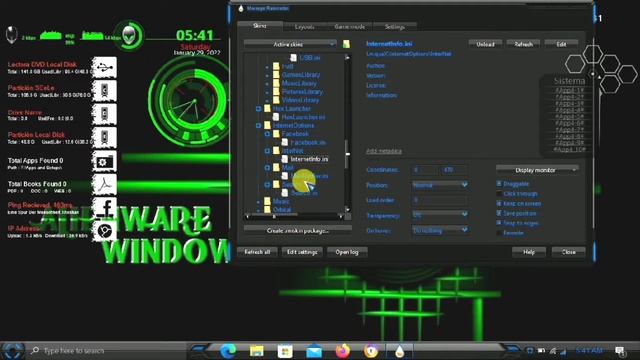Switch to the Settings tab
Screen dimensions: 640x360
pos(395,27)
